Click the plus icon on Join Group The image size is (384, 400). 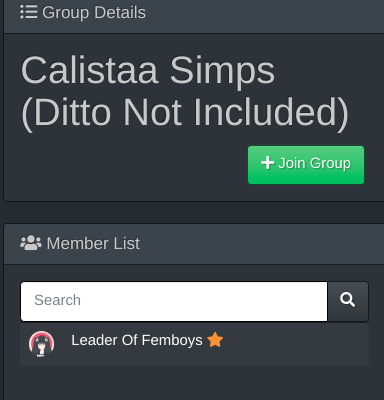pos(267,163)
